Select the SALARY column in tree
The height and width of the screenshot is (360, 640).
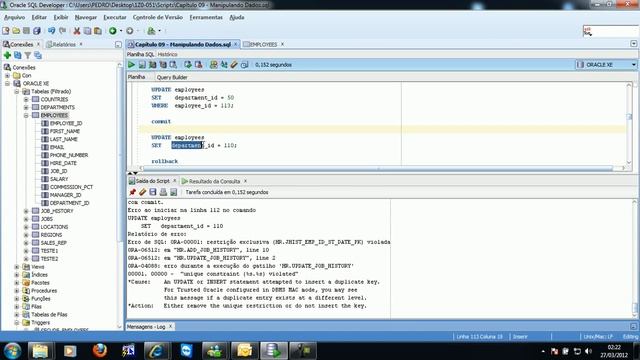pos(59,179)
